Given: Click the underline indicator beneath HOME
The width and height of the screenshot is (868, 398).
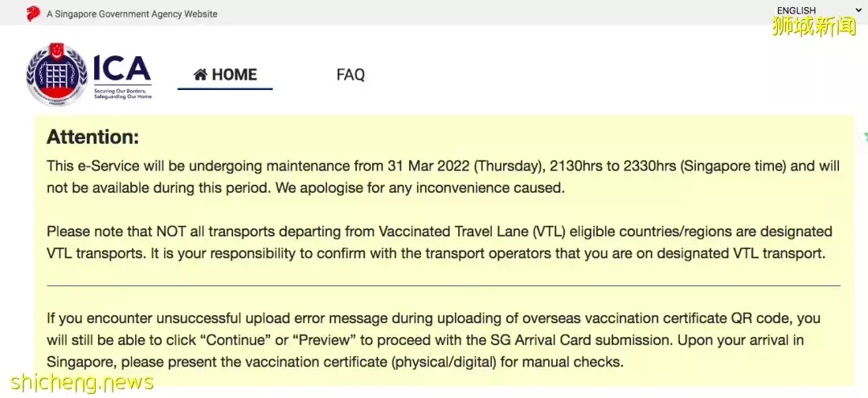Looking at the screenshot, I should (225, 88).
